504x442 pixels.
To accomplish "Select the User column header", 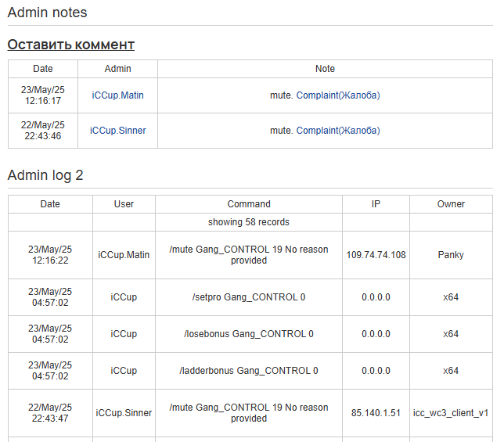I will 124,204.
